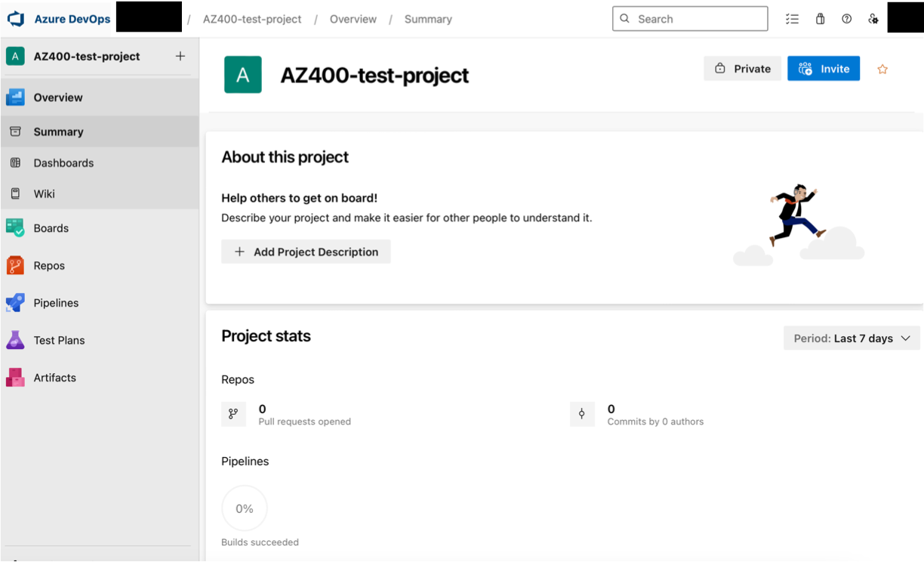This screenshot has height=562, width=924.
Task: Open Repos from the sidebar
Action: (x=49, y=266)
